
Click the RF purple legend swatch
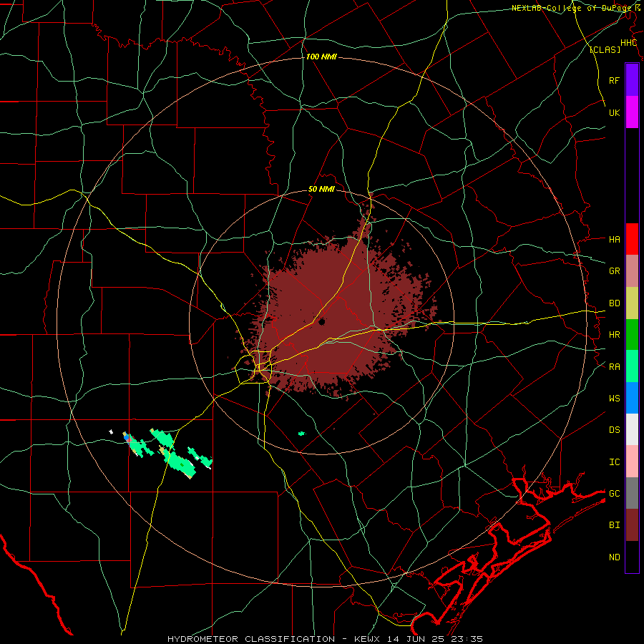632,80
